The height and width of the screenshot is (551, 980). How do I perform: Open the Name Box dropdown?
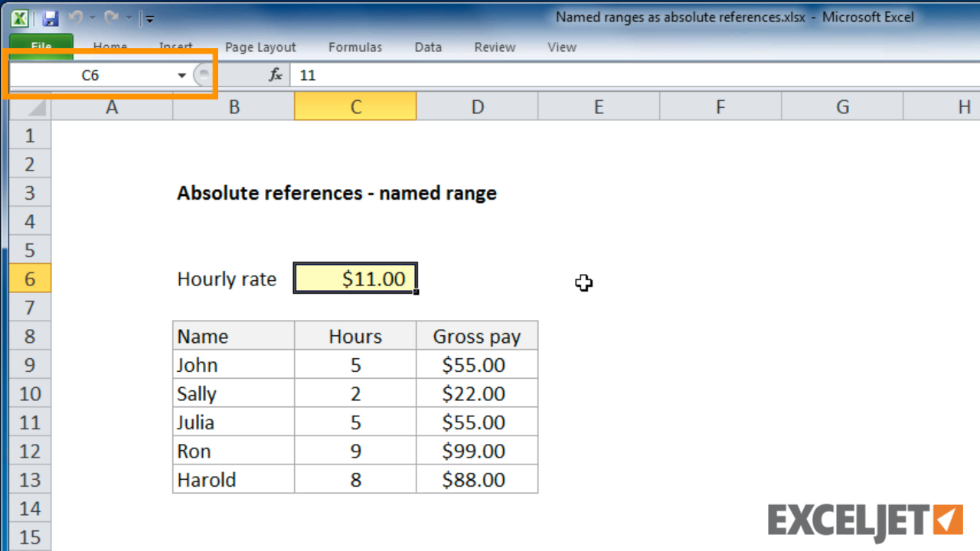pos(181,75)
